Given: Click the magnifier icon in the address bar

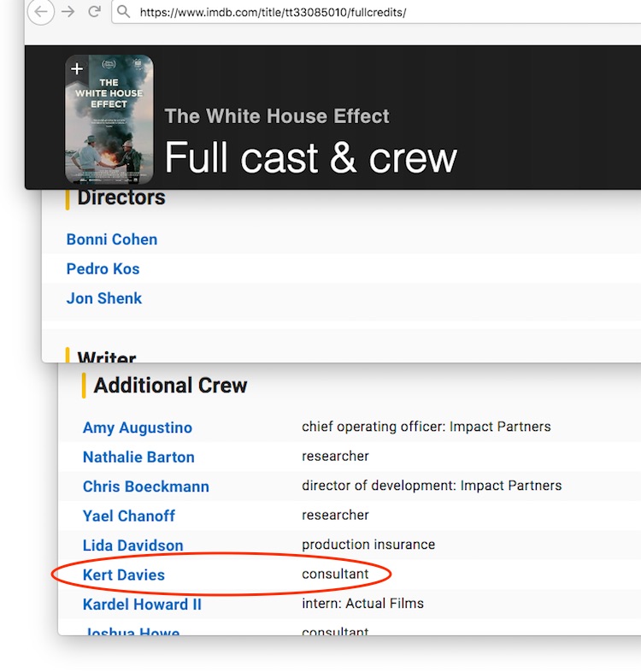Looking at the screenshot, I should [124, 12].
